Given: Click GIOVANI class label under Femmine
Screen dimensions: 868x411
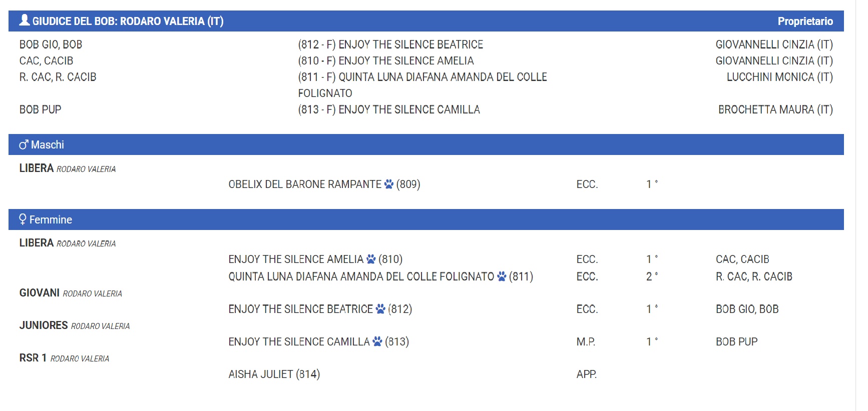Looking at the screenshot, I should (40, 293).
